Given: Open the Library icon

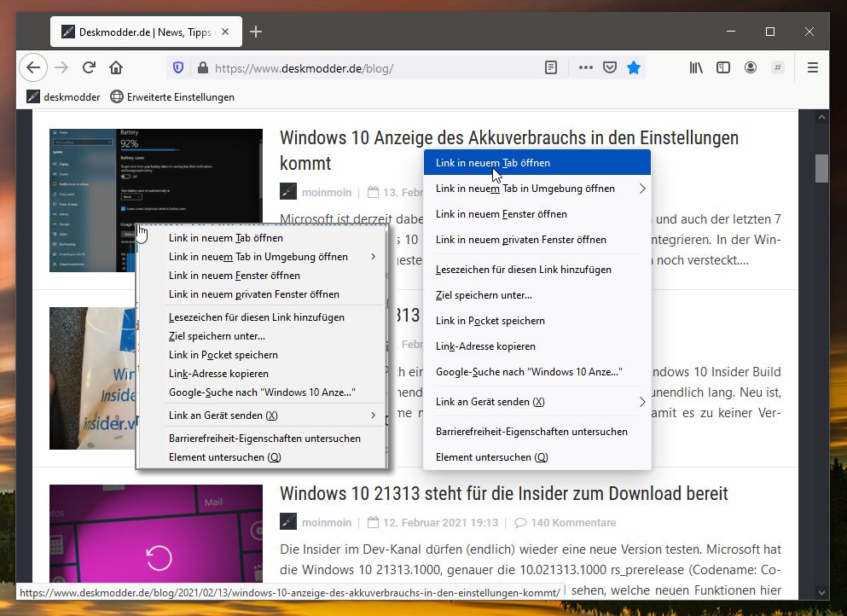Looking at the screenshot, I should coord(696,68).
